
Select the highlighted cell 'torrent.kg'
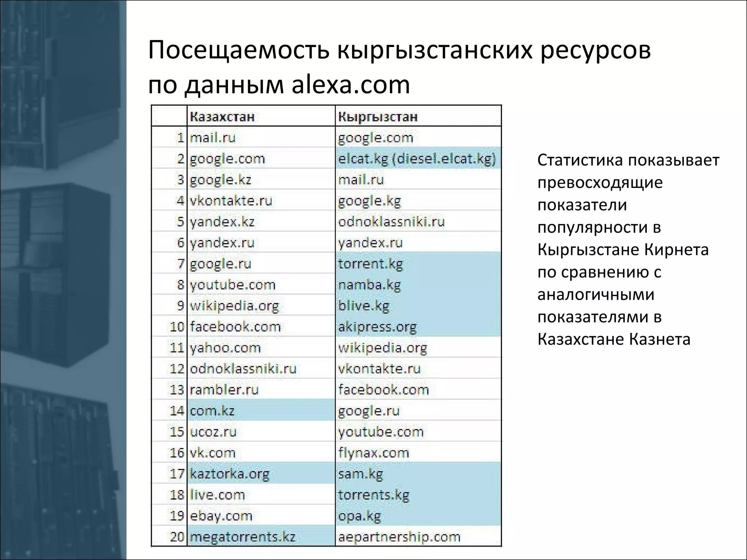click(x=418, y=263)
